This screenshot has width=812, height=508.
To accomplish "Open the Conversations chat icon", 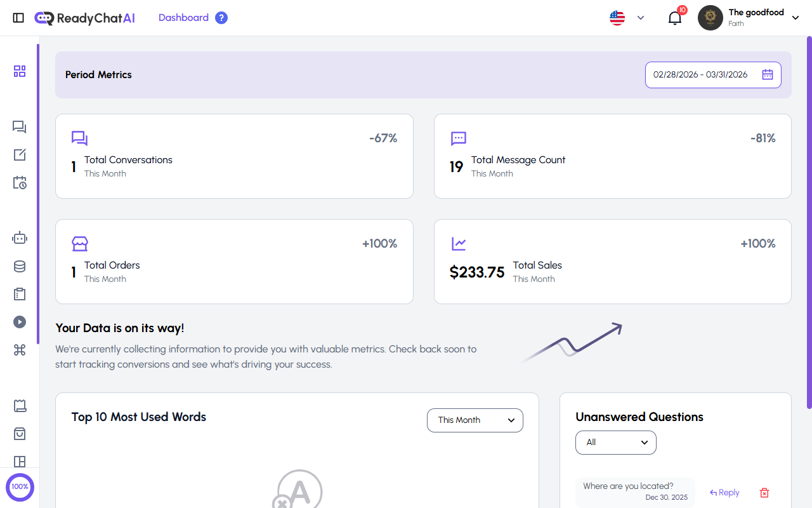I will 19,127.
